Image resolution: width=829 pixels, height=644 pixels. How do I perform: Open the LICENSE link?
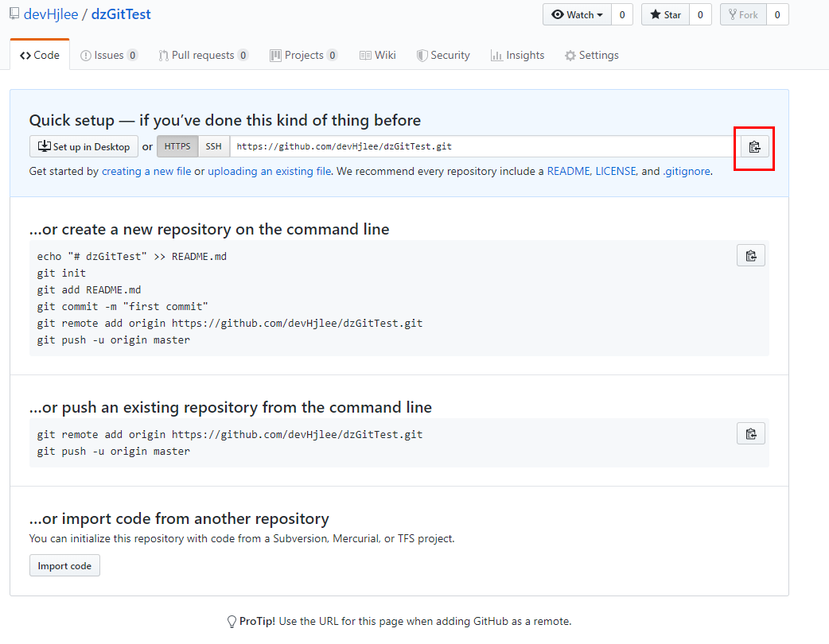click(x=616, y=171)
